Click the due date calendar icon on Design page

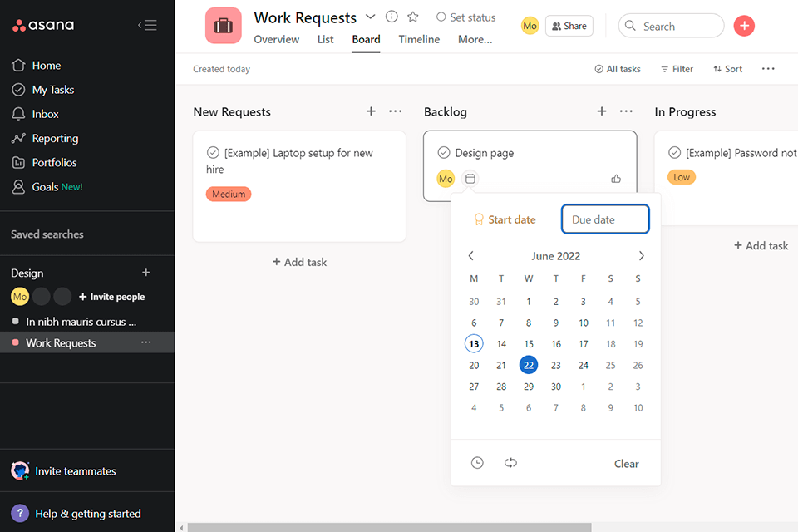[x=470, y=179]
